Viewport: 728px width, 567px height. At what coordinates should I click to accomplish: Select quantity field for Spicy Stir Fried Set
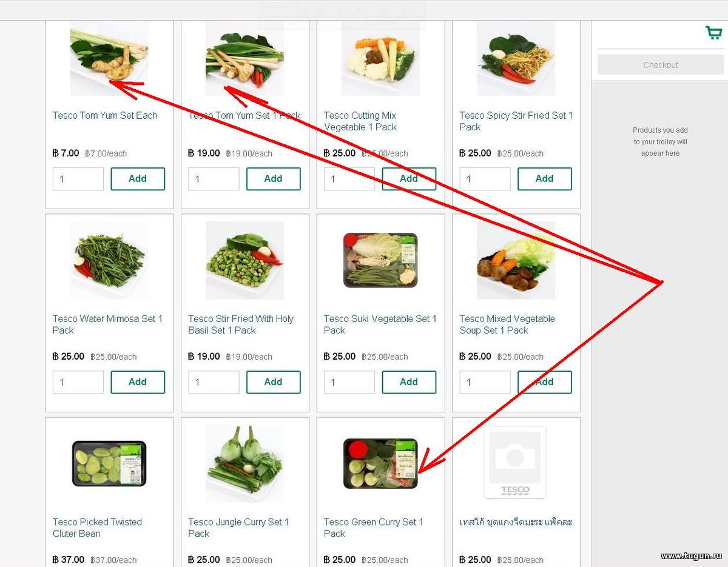coord(485,179)
